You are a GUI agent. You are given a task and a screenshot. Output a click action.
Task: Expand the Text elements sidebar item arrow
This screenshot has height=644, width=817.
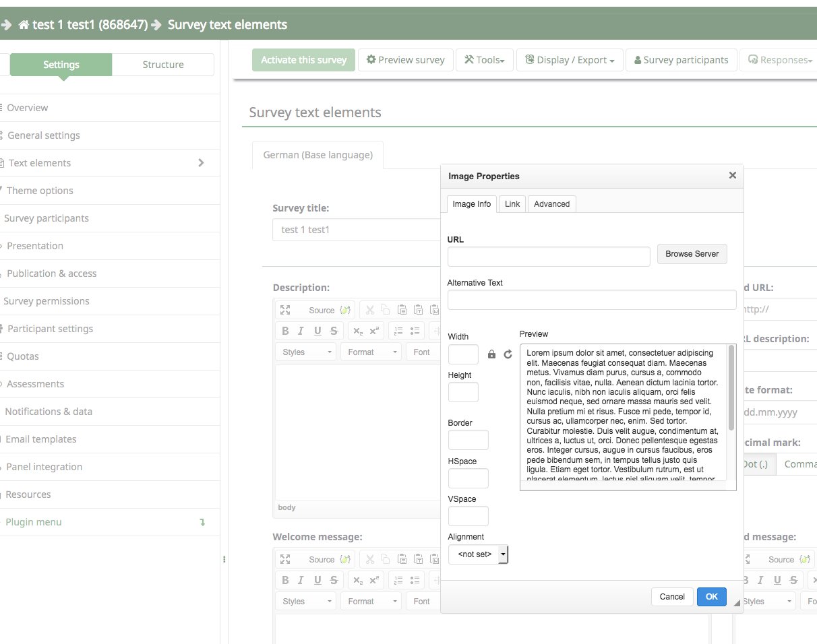coord(201,163)
